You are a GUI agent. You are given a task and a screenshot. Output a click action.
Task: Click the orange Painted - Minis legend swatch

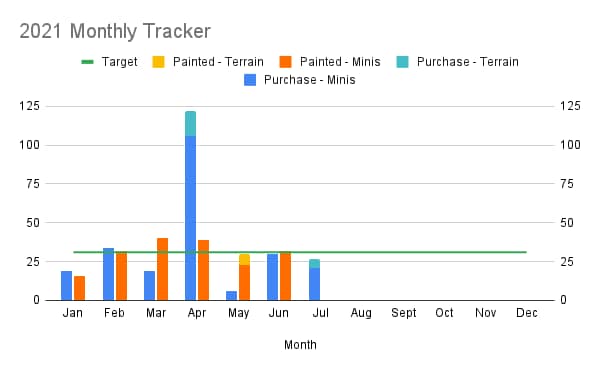click(x=285, y=62)
